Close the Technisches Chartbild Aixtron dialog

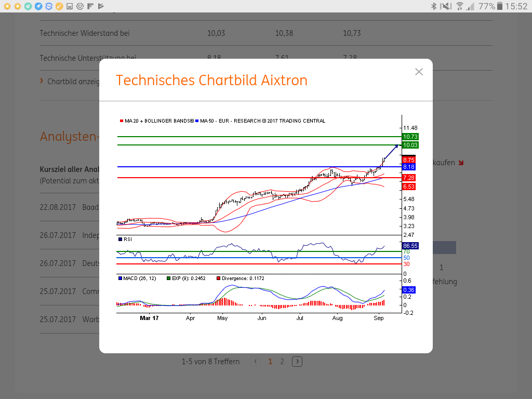click(x=419, y=72)
